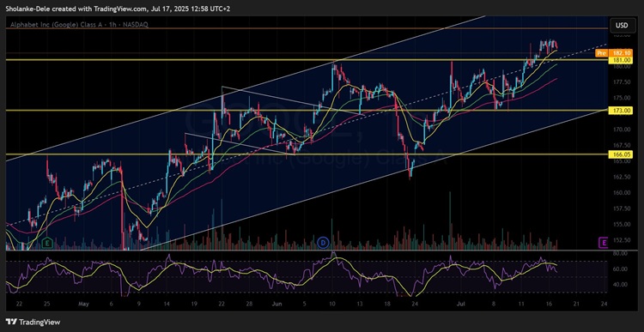Click the RSI 60.00 scale label
This screenshot has height=332, width=644.
(619, 269)
